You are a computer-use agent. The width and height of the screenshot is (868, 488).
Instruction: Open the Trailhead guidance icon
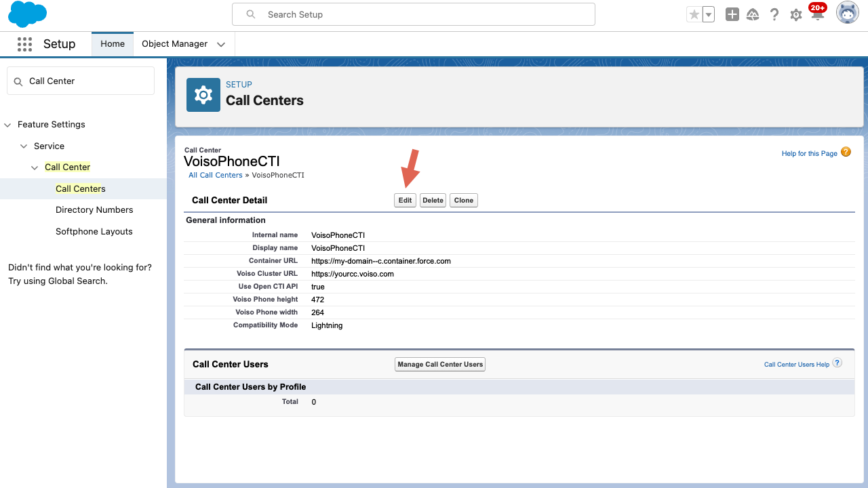[x=753, y=14]
